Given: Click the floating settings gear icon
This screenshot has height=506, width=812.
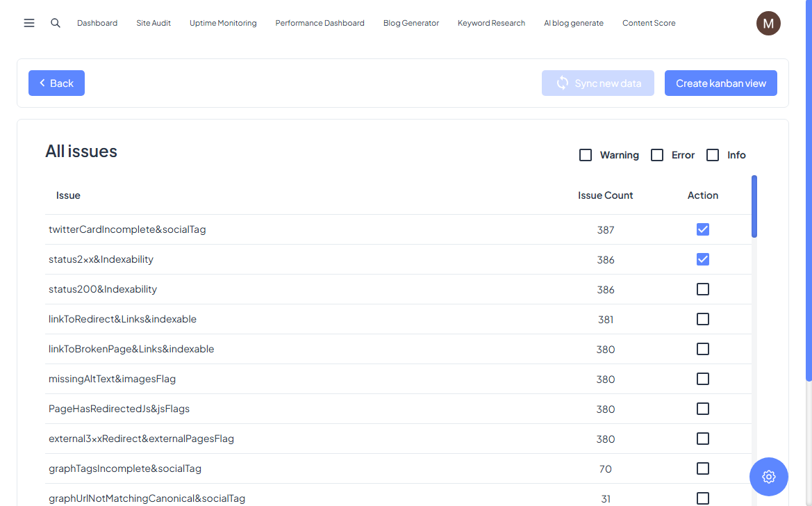Looking at the screenshot, I should click(768, 477).
